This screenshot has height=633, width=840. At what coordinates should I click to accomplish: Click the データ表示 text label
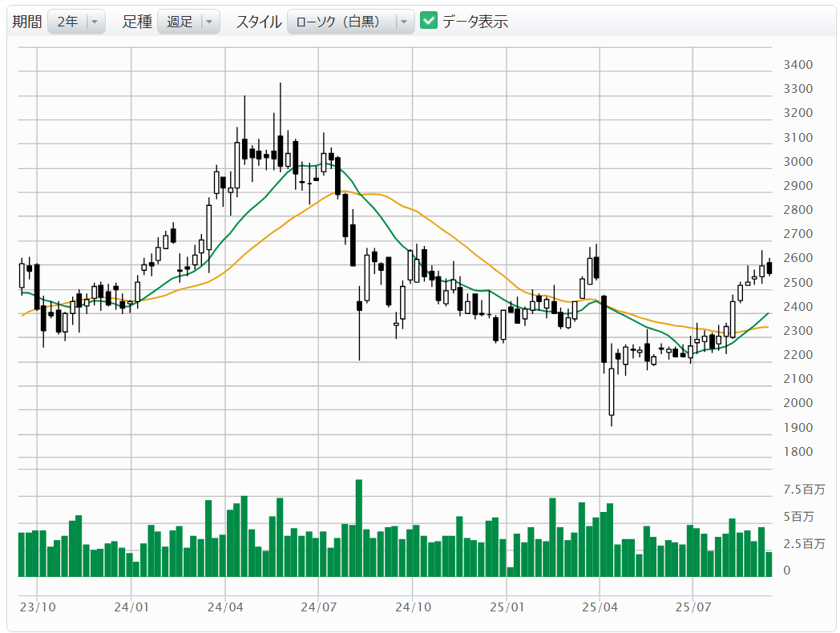pyautogui.click(x=475, y=22)
